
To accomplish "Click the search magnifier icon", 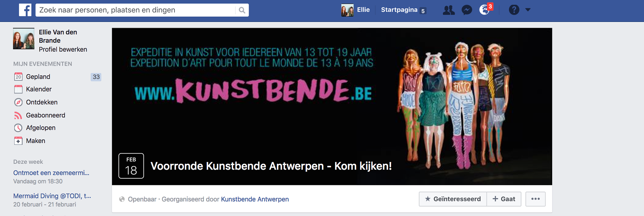I will coord(242,10).
